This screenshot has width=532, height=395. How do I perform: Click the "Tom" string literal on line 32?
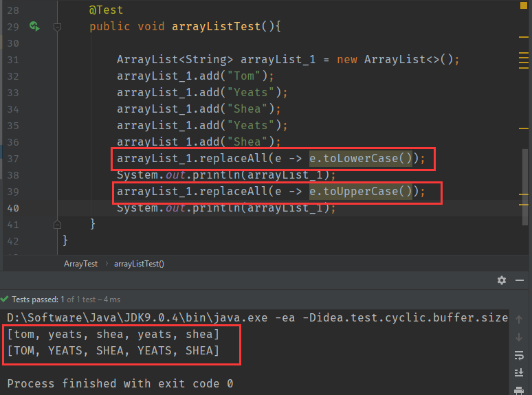coord(243,76)
